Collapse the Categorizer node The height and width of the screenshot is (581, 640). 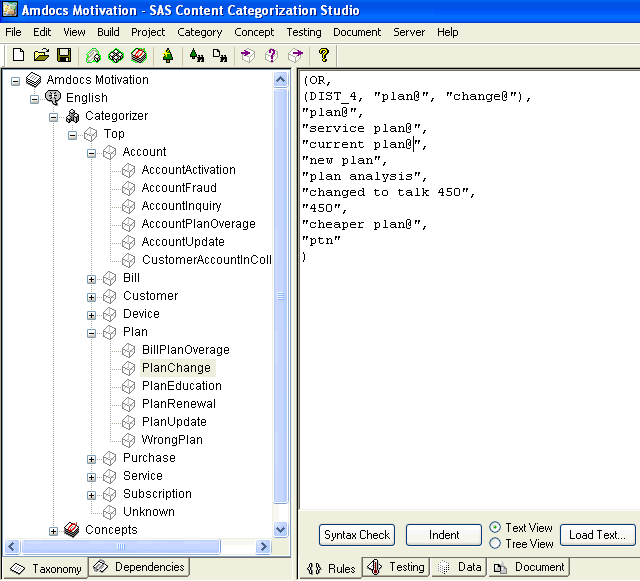coord(53,118)
